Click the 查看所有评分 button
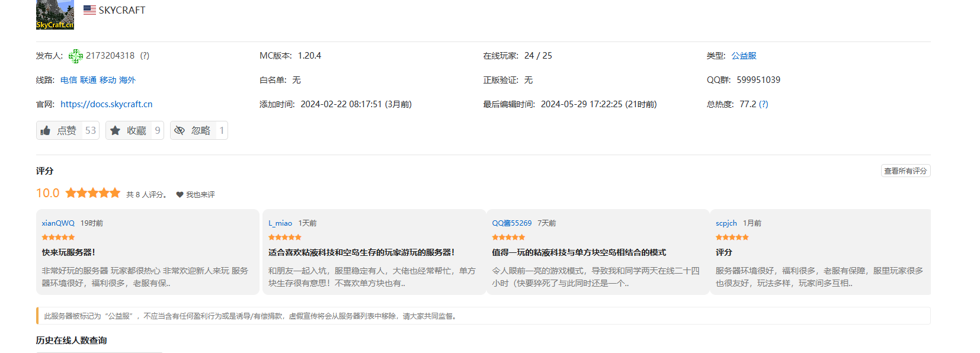The width and height of the screenshot is (980, 353). tap(905, 171)
